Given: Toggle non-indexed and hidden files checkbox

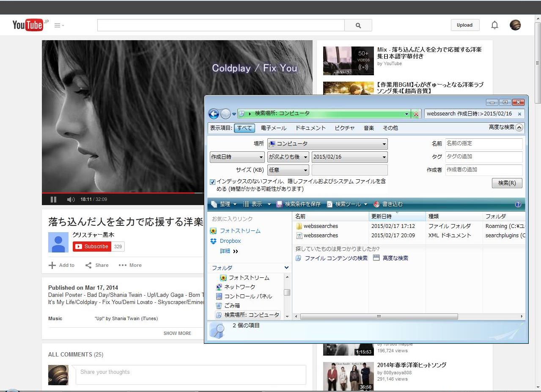Looking at the screenshot, I should [x=213, y=182].
